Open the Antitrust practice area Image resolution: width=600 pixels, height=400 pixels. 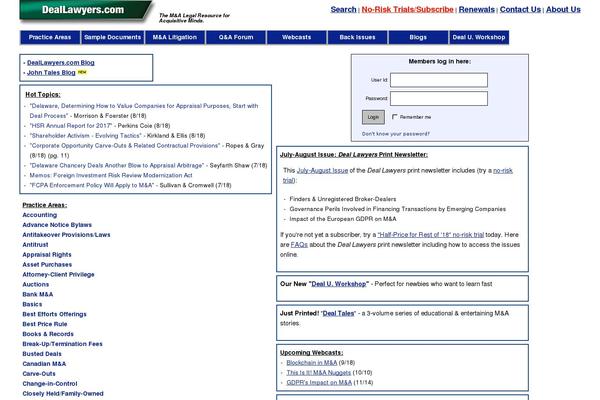click(35, 245)
